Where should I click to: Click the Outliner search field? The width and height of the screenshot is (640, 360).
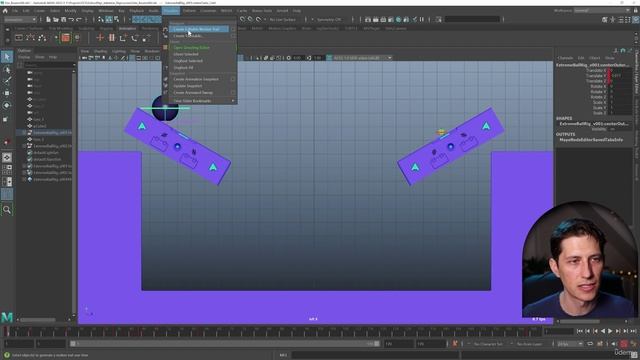pyautogui.click(x=49, y=65)
